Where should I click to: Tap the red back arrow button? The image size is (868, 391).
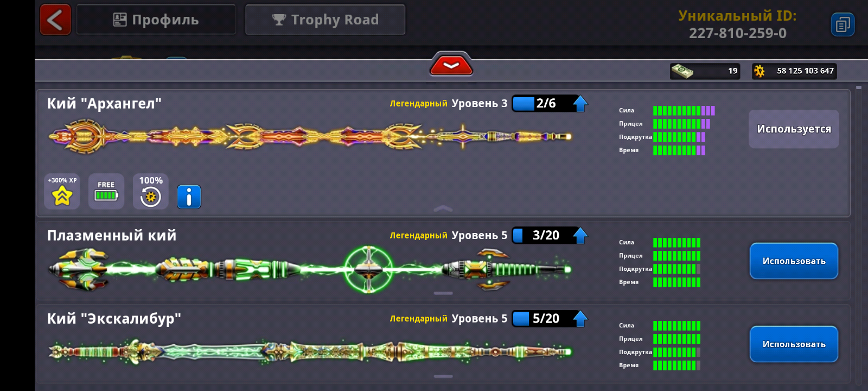tap(55, 20)
